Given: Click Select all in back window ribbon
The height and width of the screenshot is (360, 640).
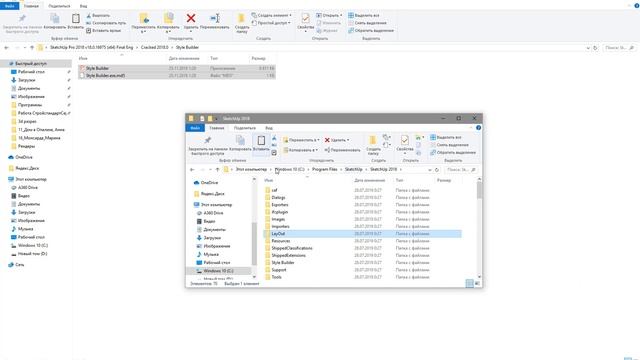Looking at the screenshot, I should pos(364,16).
